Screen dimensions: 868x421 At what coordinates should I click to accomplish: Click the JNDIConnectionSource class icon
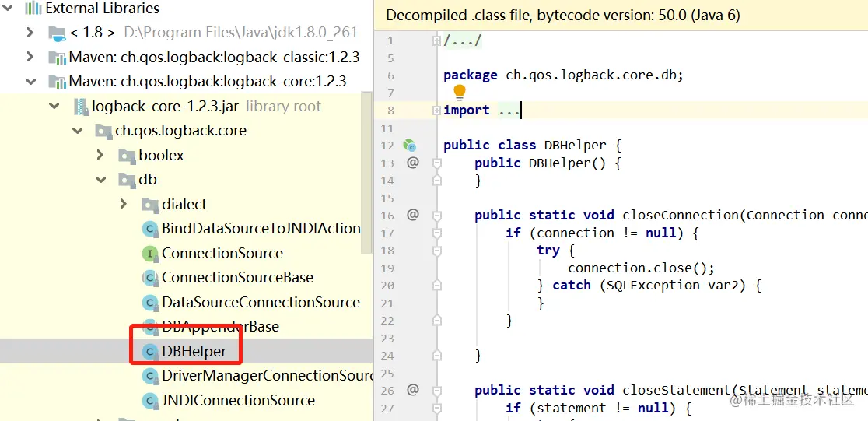tap(150, 401)
